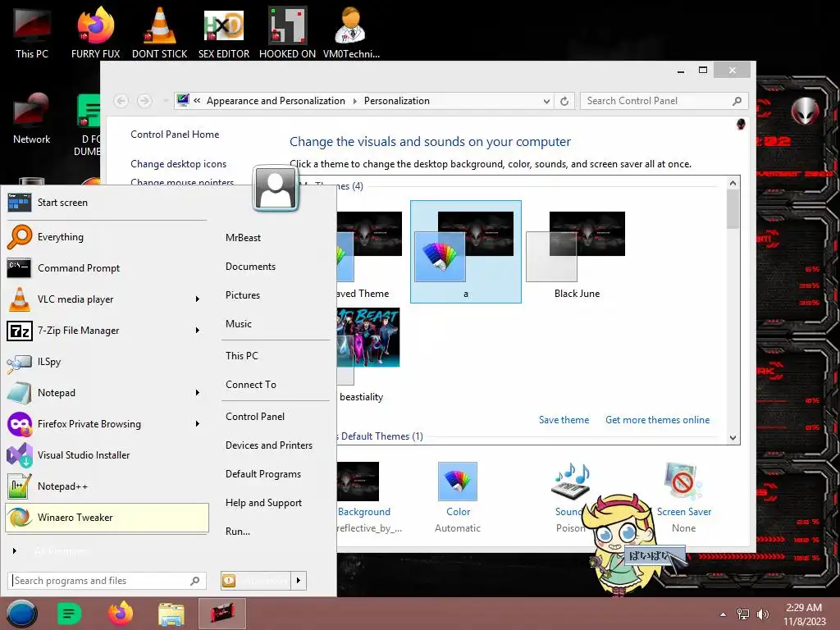Image resolution: width=840 pixels, height=630 pixels.
Task: Open VM0Techni... desktop shortcut
Action: point(351,33)
